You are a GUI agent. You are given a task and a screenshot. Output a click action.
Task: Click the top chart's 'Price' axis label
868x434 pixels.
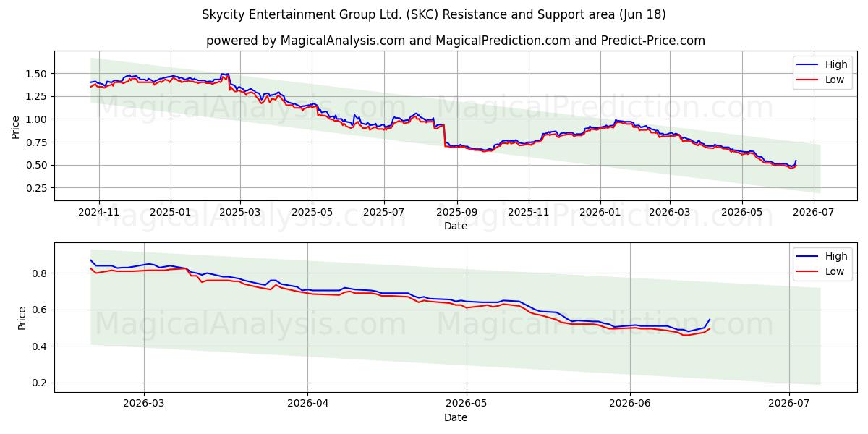click(16, 126)
